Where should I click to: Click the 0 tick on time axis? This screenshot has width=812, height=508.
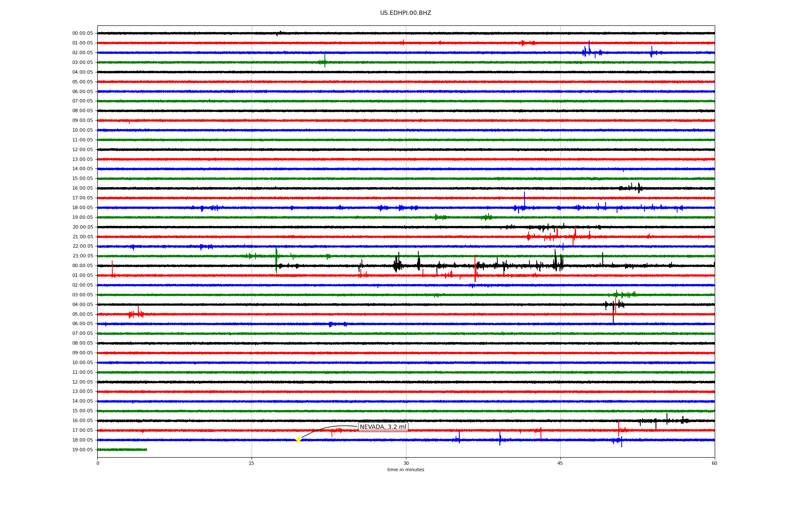coord(98,463)
